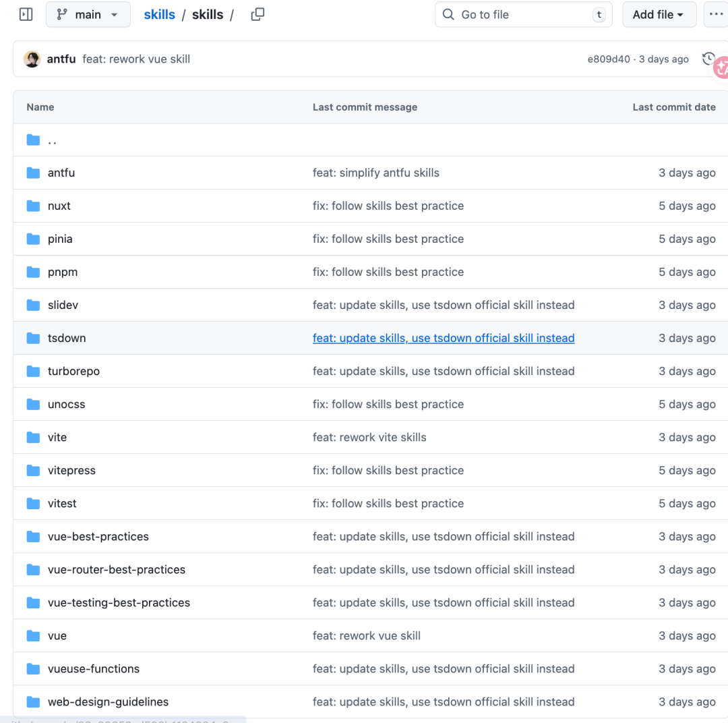The height and width of the screenshot is (723, 728).
Task: Open the vueuse-functions folder
Action: [x=94, y=668]
